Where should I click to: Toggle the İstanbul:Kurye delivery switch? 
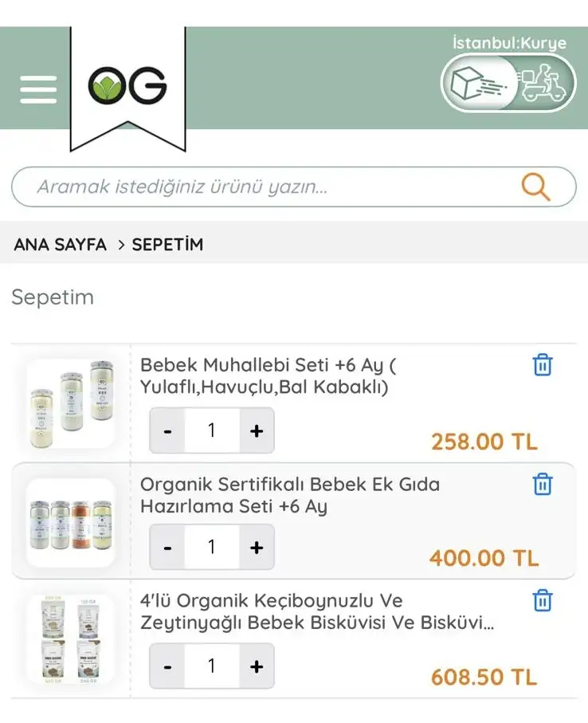(x=508, y=84)
